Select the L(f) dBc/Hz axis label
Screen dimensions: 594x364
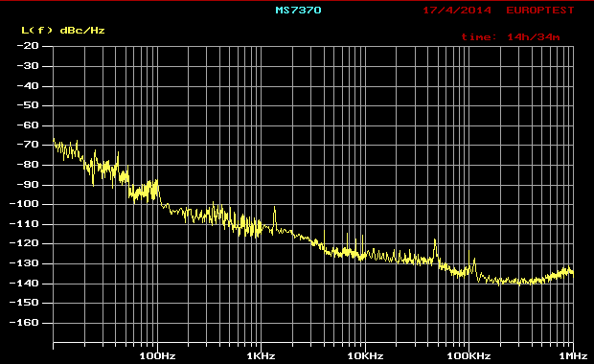[63, 31]
